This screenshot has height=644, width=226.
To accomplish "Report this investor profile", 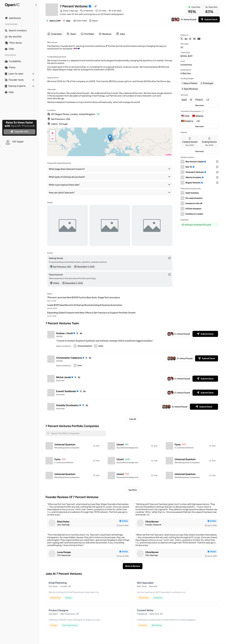I will click(x=94, y=21).
